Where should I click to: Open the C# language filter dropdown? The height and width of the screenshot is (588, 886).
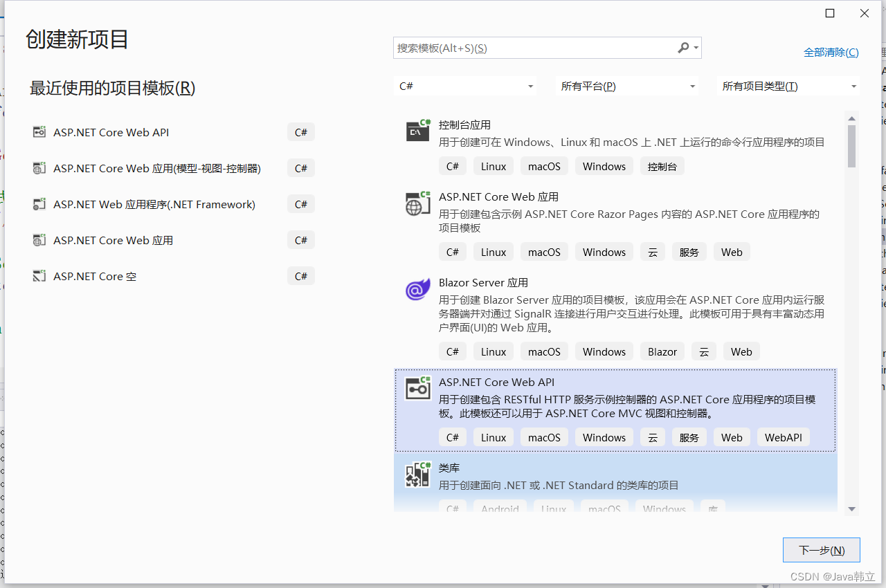(466, 86)
